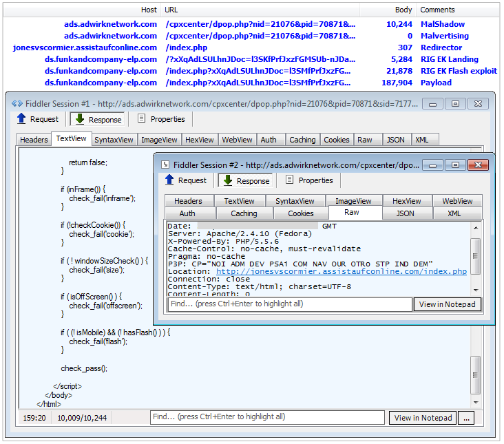Switch to SyntaxView tab in Session #1
The height and width of the screenshot is (444, 504).
(x=114, y=140)
